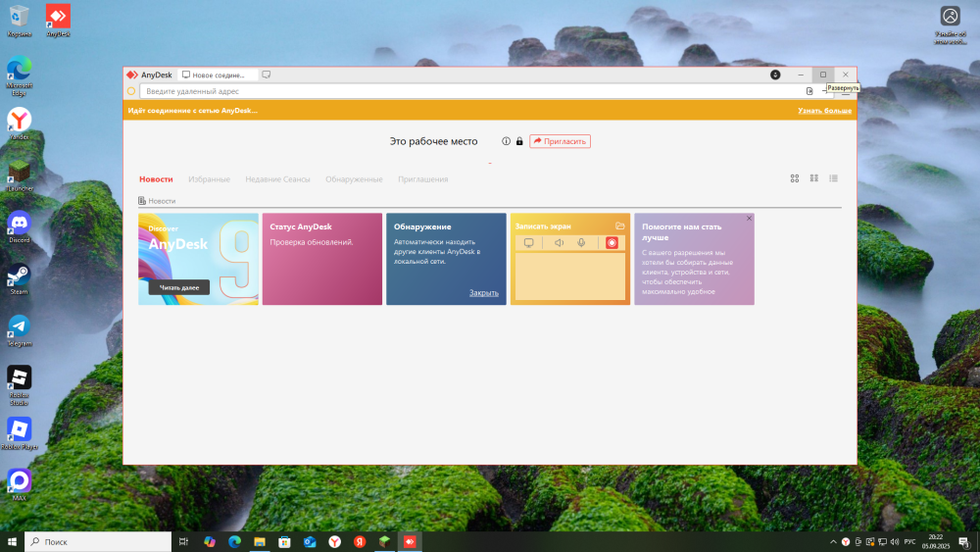Open the volume control in system tray
The width and height of the screenshot is (980, 552).
[895, 542]
